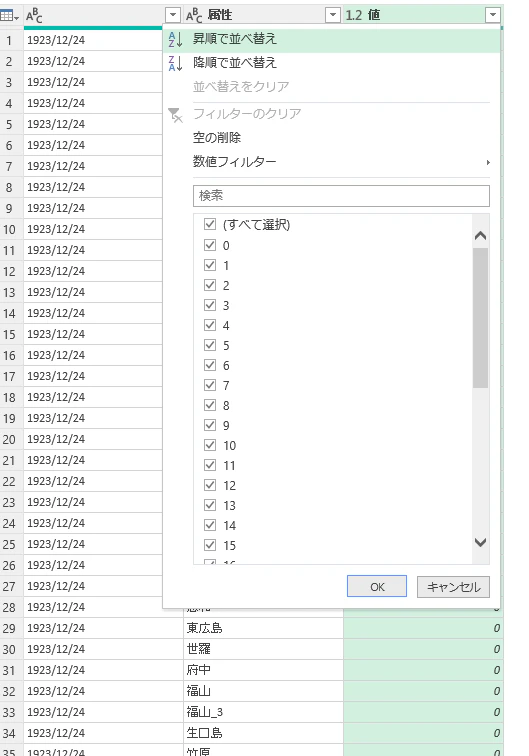Open the 属性 column filter dropdown
The width and height of the screenshot is (529, 756).
point(333,15)
